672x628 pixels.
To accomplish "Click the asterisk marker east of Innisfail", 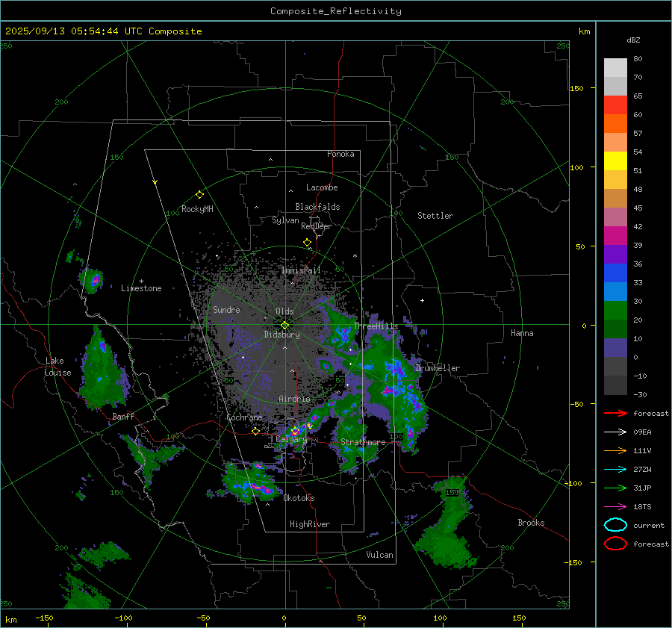I will tap(355, 256).
